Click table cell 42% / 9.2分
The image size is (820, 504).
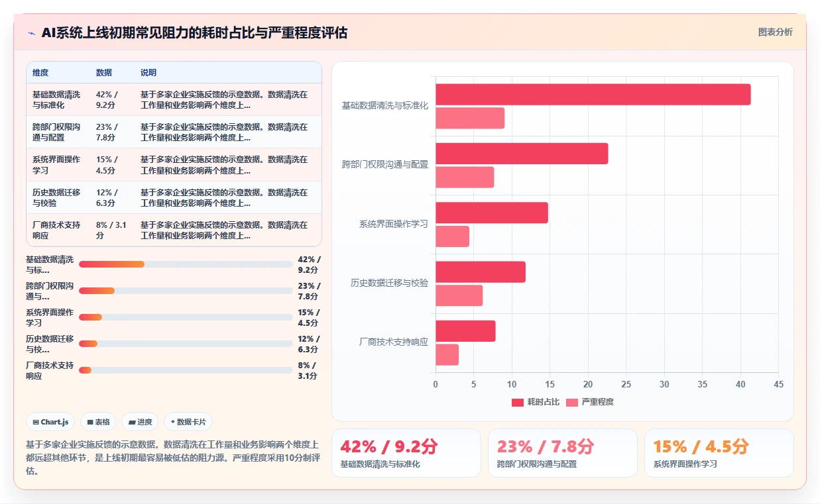(107, 99)
